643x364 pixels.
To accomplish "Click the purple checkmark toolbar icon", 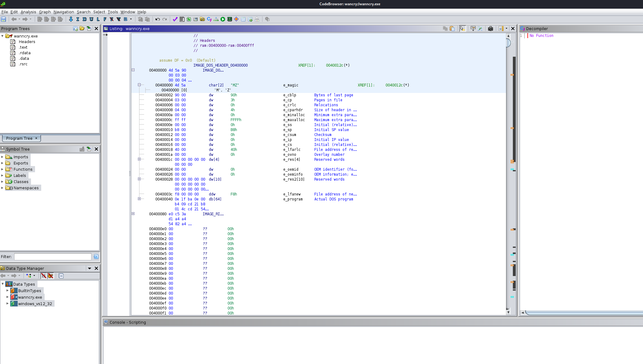I will [175, 19].
